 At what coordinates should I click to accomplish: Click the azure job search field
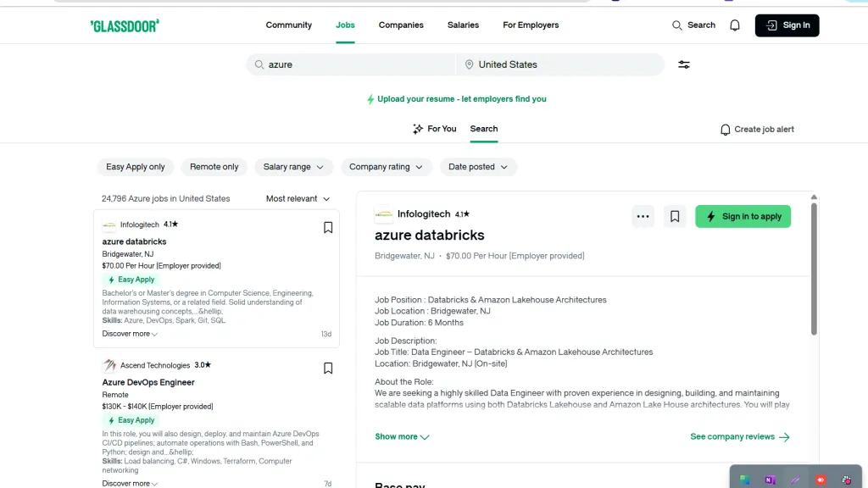(351, 64)
